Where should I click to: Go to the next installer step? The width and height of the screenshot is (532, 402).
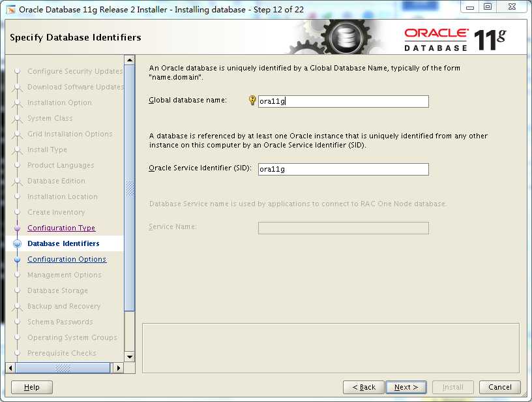pyautogui.click(x=406, y=387)
